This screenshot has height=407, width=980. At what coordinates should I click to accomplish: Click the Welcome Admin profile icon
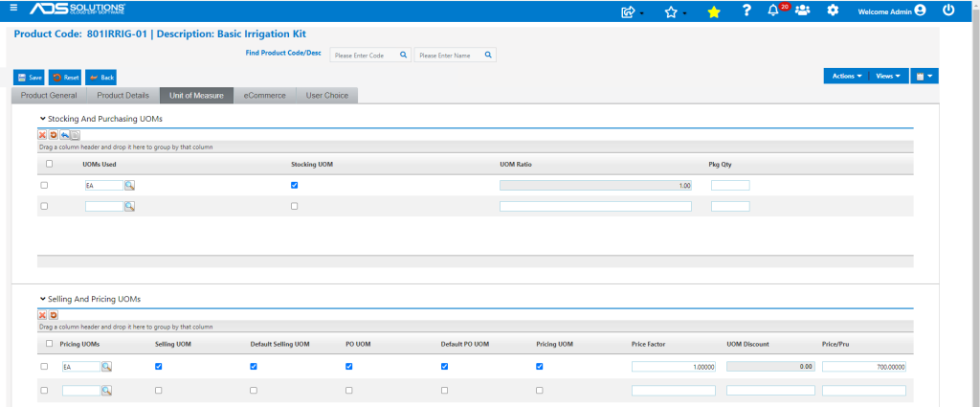(920, 11)
